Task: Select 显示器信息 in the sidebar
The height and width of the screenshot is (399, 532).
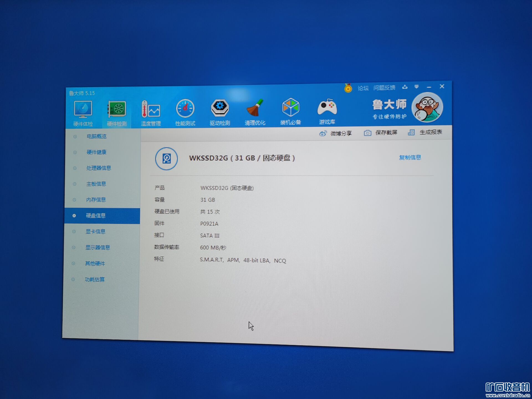Action: coord(98,247)
